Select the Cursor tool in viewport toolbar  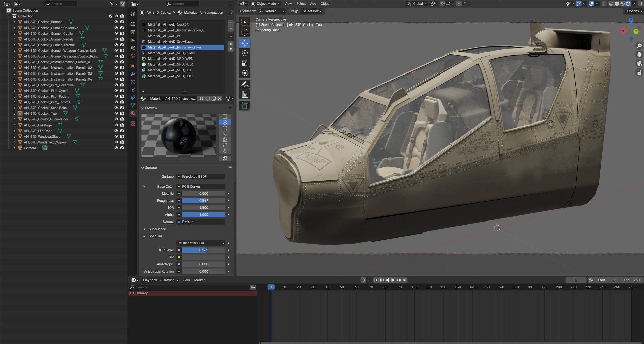tap(245, 32)
